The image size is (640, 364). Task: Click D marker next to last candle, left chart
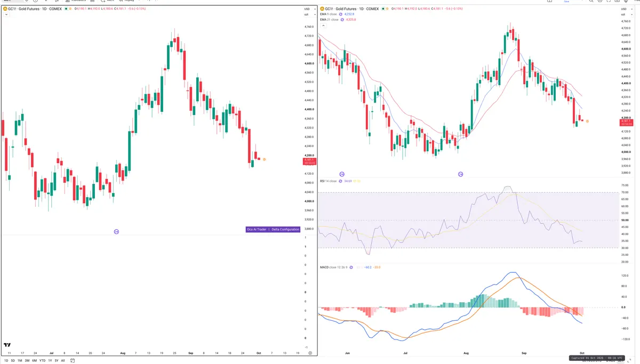[265, 159]
